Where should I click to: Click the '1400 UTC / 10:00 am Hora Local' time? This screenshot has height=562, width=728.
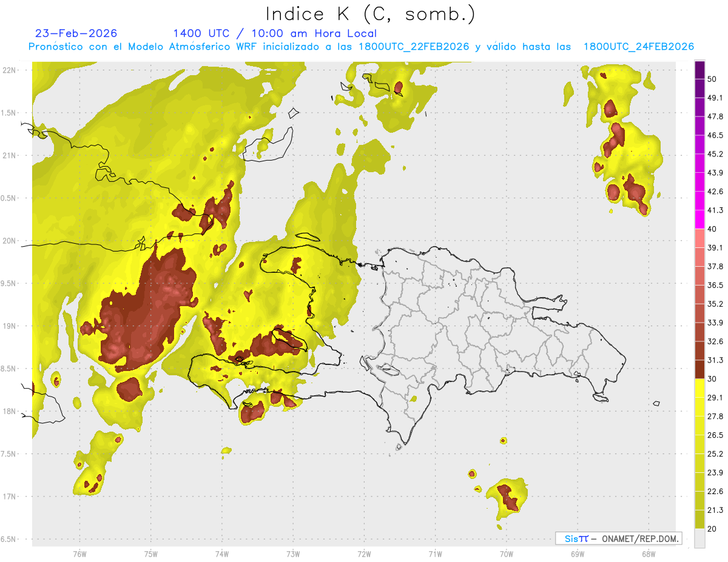coord(275,33)
